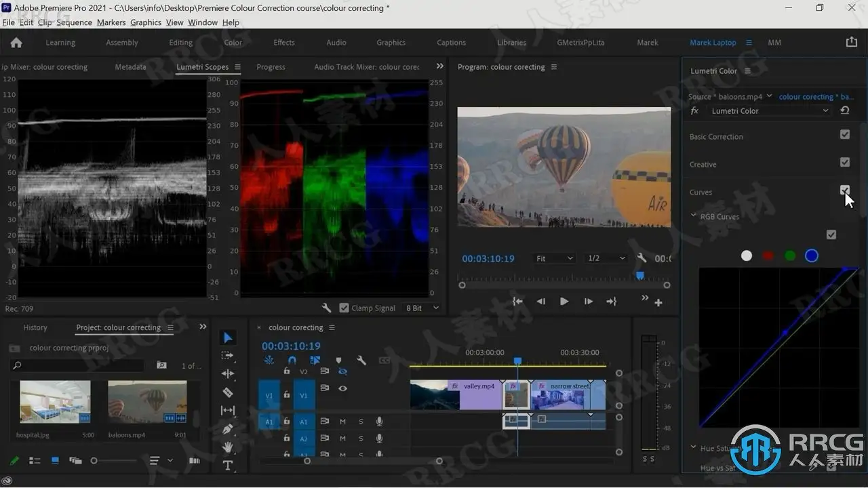Disable the Basic Correction checkbox
The height and width of the screenshot is (488, 868).
tap(845, 135)
